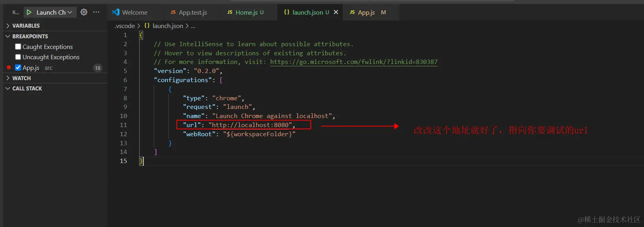Viewport: 644px width, 227px height.
Task: Click the breadcrumb ellipsis item
Action: [x=193, y=26]
